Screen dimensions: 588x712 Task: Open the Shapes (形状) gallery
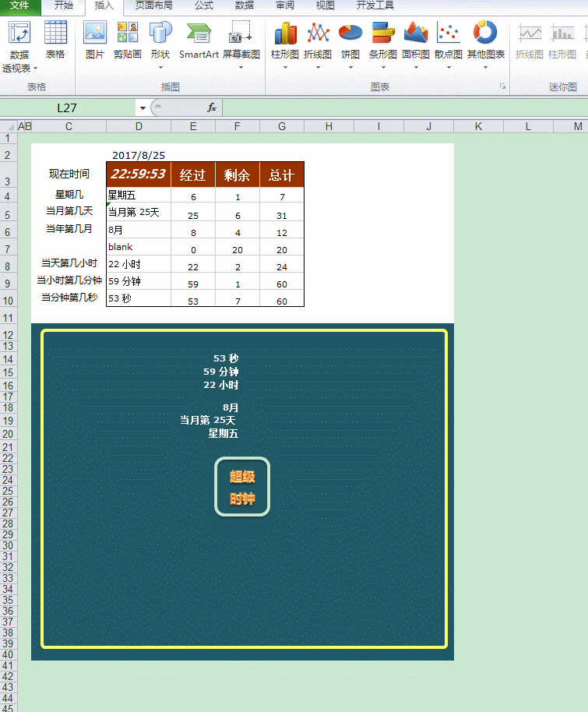pyautogui.click(x=160, y=45)
